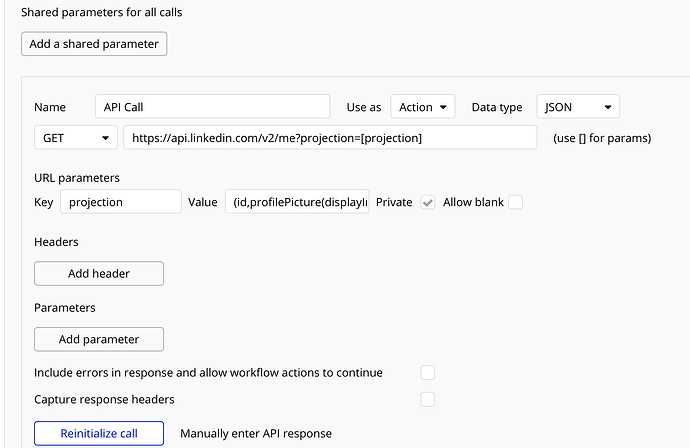Viewport: 690px width, 448px height.
Task: Open the Use as Action dropdown
Action: (x=422, y=107)
